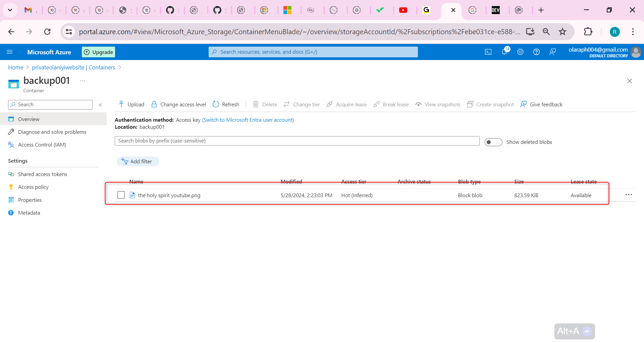Open Cloud Shell from the top bar
Screen dimensions: 644x342
[x=488, y=52]
